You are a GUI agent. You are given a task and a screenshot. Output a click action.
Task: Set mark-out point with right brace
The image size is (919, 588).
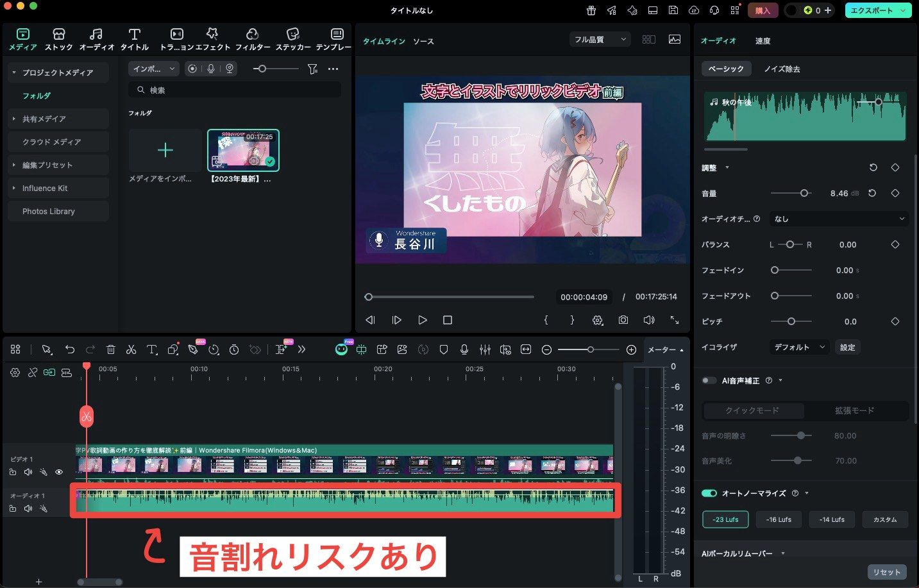(572, 320)
